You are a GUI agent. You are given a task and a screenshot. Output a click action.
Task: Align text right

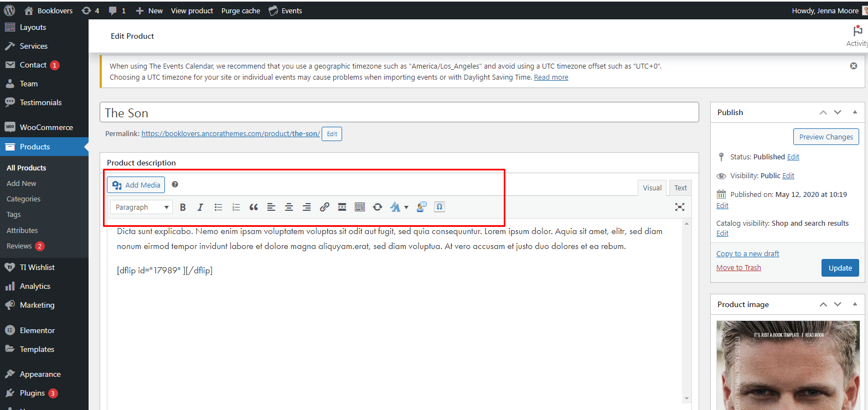point(307,207)
